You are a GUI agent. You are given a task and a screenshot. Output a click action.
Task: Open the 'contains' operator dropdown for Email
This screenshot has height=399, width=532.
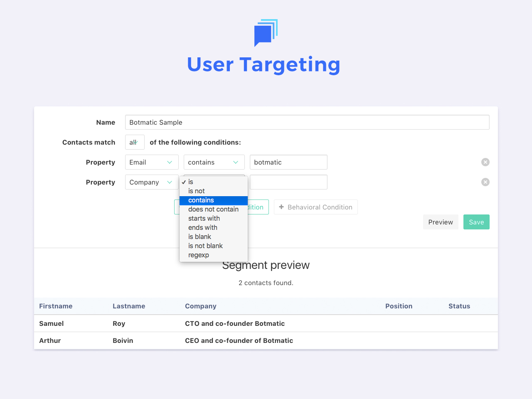pyautogui.click(x=214, y=162)
